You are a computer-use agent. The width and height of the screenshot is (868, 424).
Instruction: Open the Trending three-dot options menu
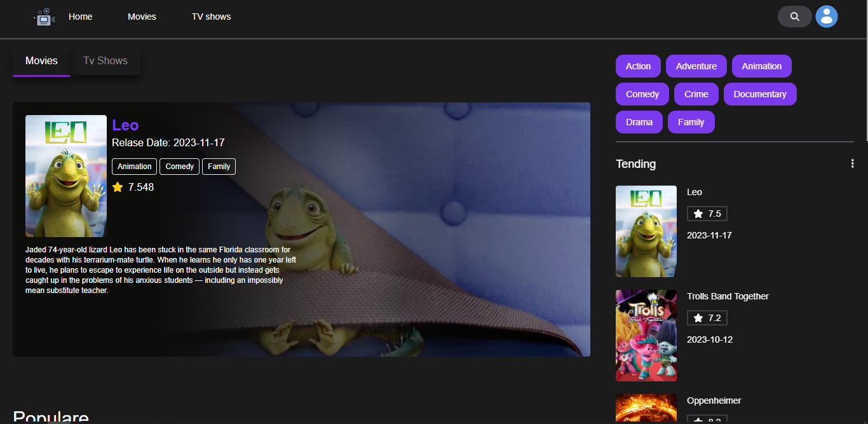pyautogui.click(x=853, y=163)
